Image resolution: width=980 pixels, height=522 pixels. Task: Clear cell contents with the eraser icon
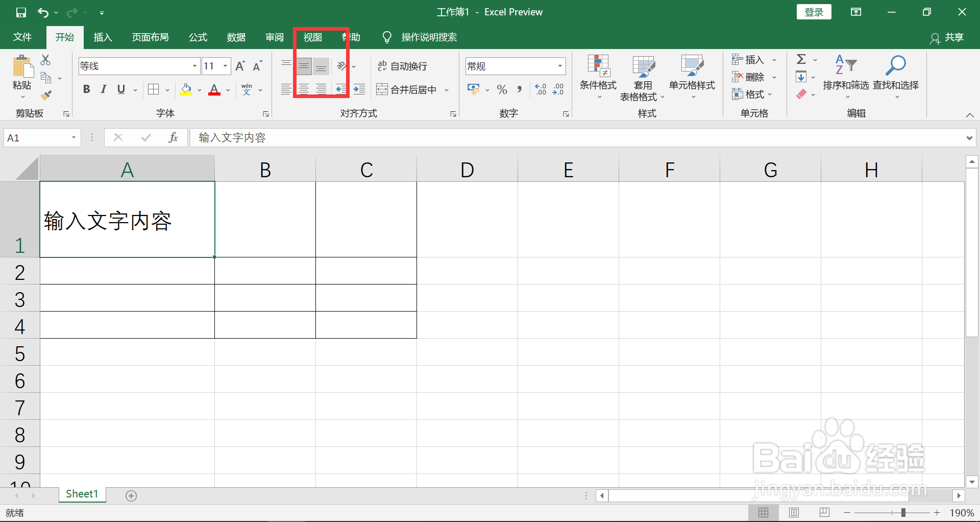[801, 94]
